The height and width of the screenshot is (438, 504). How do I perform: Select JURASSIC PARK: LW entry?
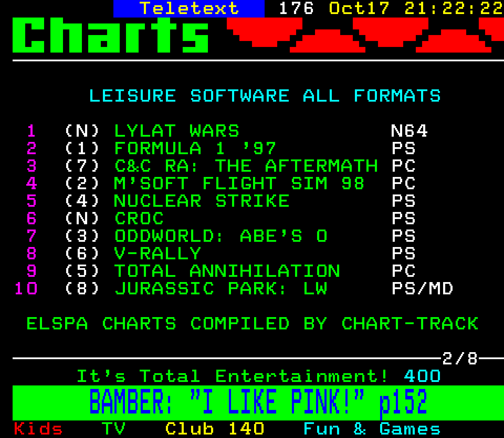pos(221,289)
